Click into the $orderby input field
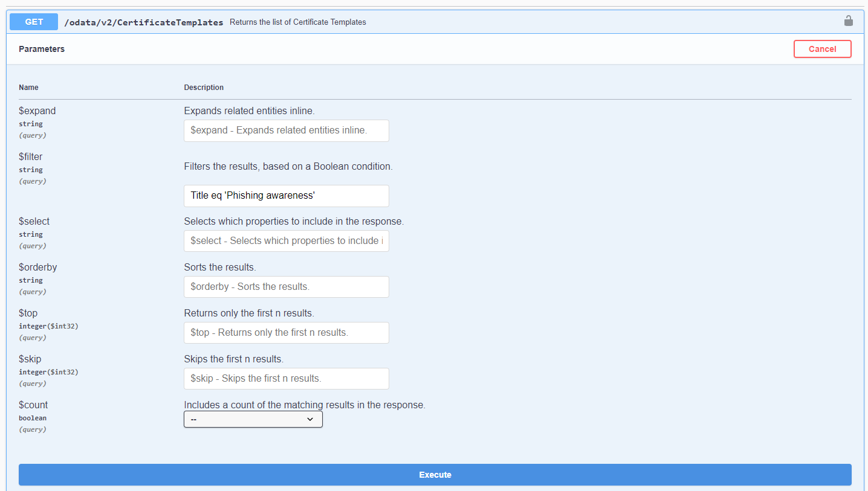The height and width of the screenshot is (491, 868). (286, 287)
